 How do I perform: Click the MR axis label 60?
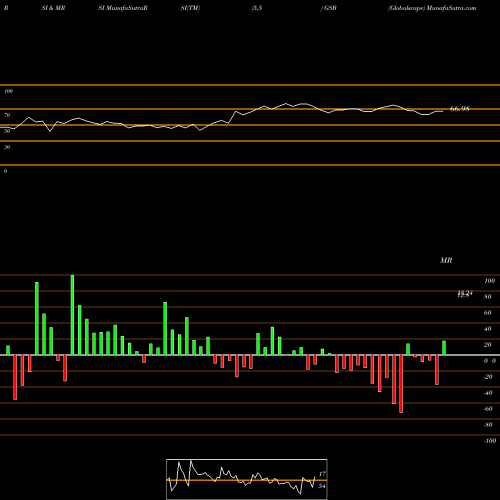[x=488, y=313]
